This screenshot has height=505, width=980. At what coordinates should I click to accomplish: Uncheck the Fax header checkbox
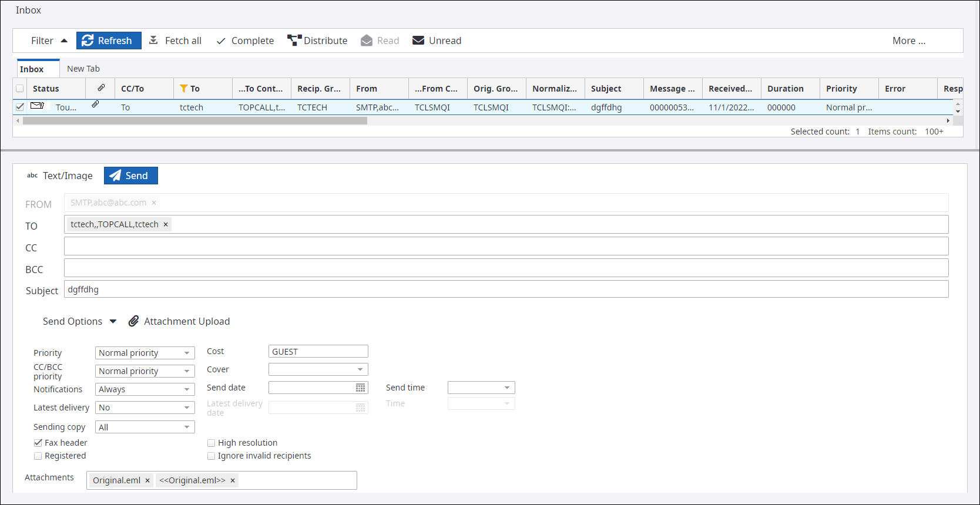tap(38, 443)
